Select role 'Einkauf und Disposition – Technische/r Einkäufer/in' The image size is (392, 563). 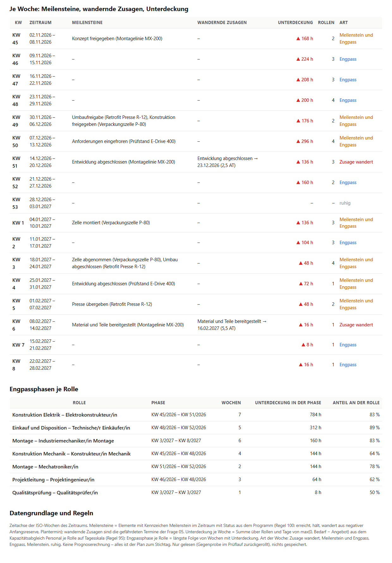pyautogui.click(x=71, y=428)
